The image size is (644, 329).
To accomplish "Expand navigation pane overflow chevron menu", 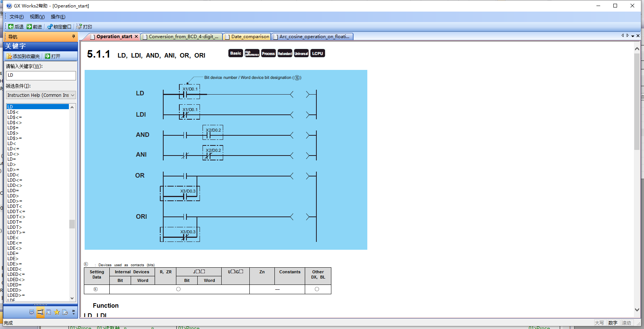I will [x=73, y=312].
